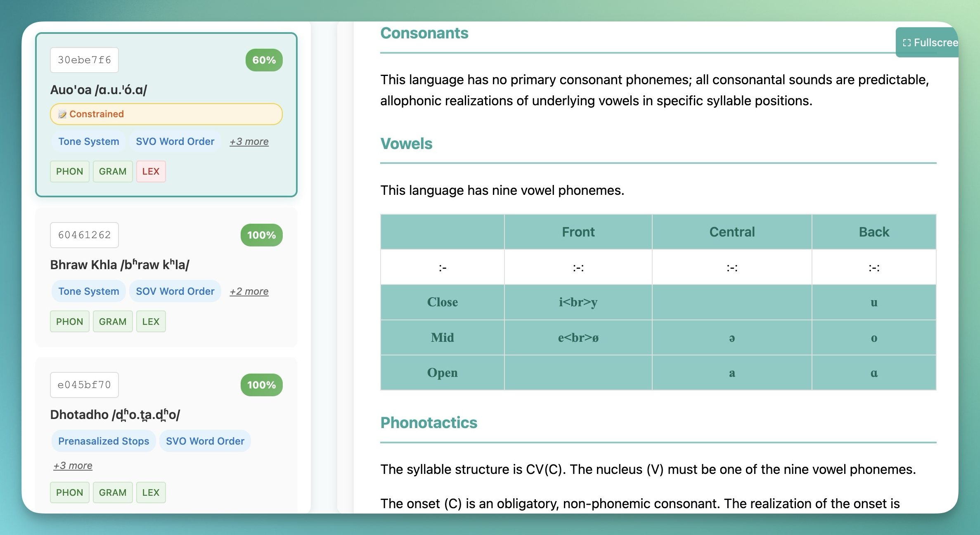Click the Front column header

(x=578, y=232)
